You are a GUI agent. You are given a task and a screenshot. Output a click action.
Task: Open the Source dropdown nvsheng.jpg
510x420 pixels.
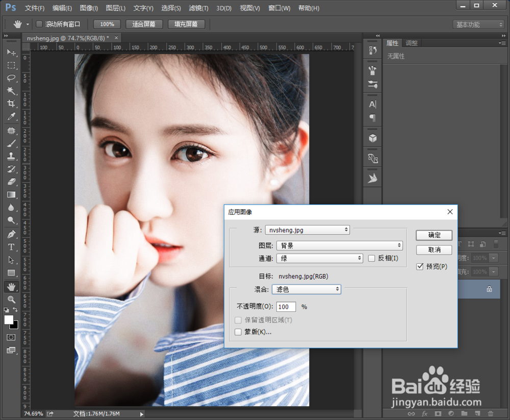point(308,230)
